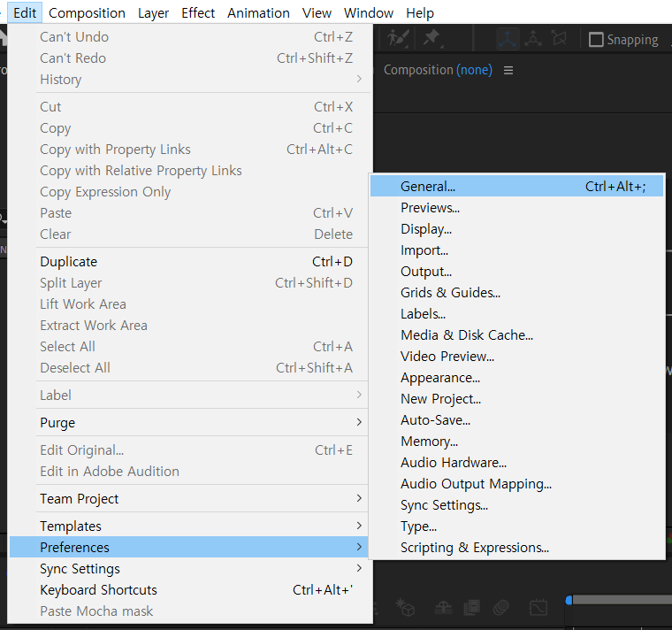
Task: Choose New Project... preferences
Action: 517,399
